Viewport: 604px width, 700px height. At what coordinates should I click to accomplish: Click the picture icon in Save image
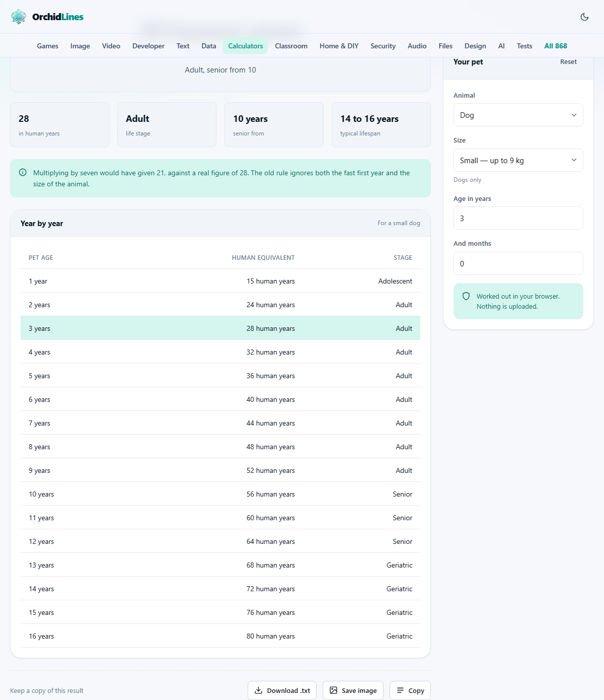[333, 690]
